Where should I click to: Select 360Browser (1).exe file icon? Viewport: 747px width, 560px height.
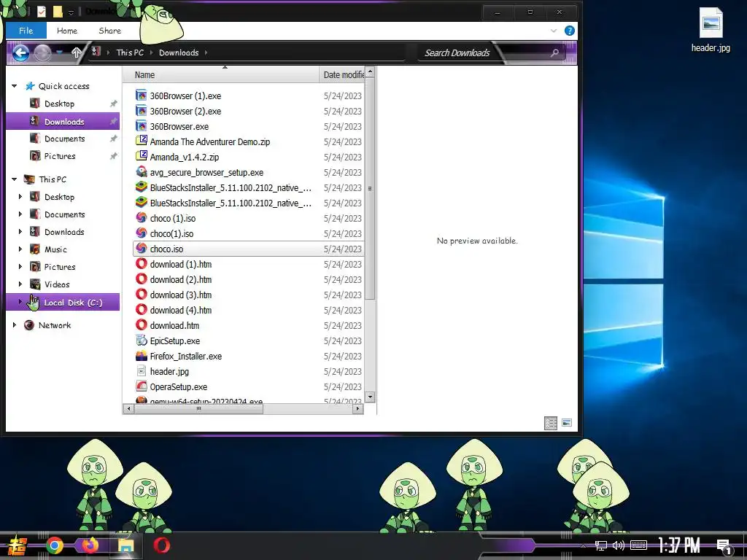click(141, 96)
